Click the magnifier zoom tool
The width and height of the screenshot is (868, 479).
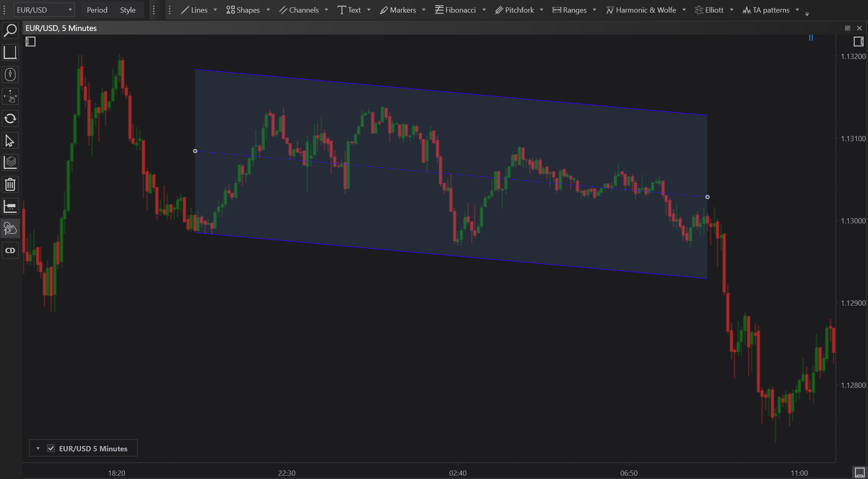click(10, 30)
